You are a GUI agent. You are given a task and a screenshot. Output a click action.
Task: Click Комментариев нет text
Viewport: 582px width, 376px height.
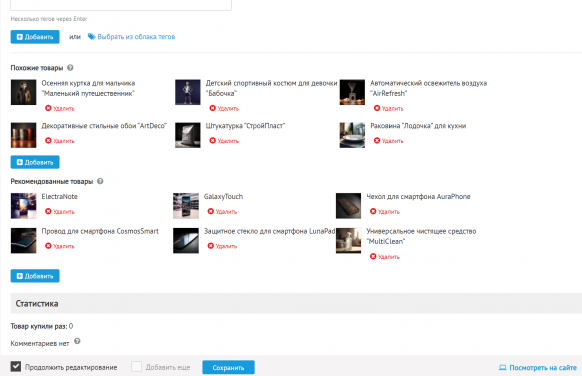click(40, 343)
